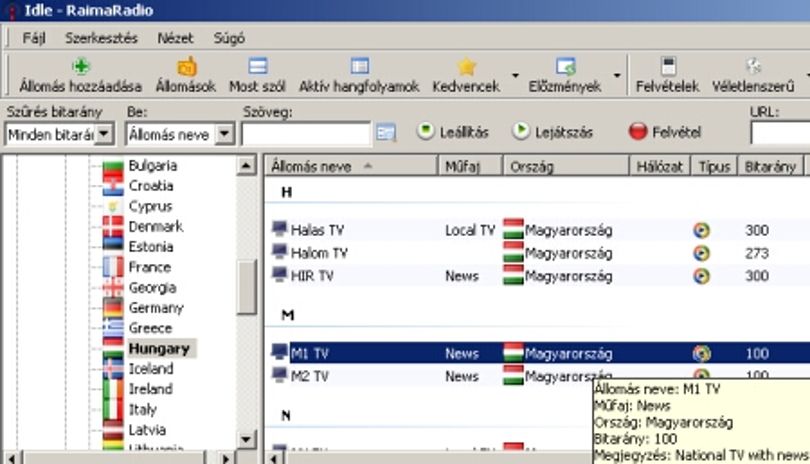Image resolution: width=810 pixels, height=464 pixels.
Task: Click the Véletlenszerű random station icon
Action: pyautogui.click(x=753, y=66)
